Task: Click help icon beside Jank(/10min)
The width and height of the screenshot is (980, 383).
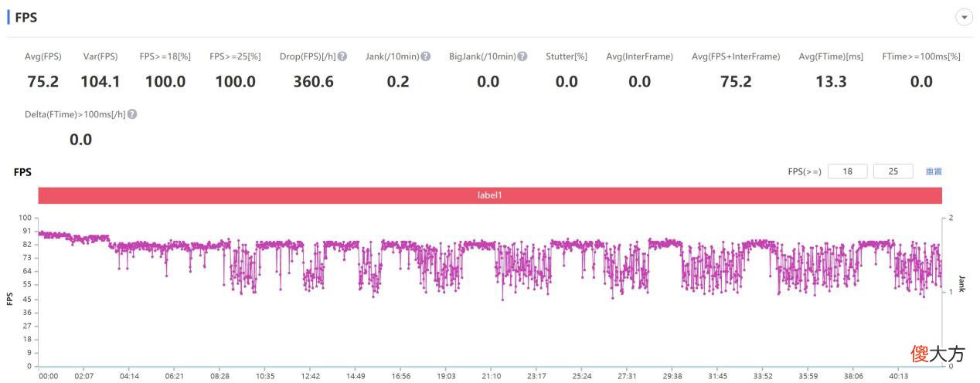Action: point(425,56)
